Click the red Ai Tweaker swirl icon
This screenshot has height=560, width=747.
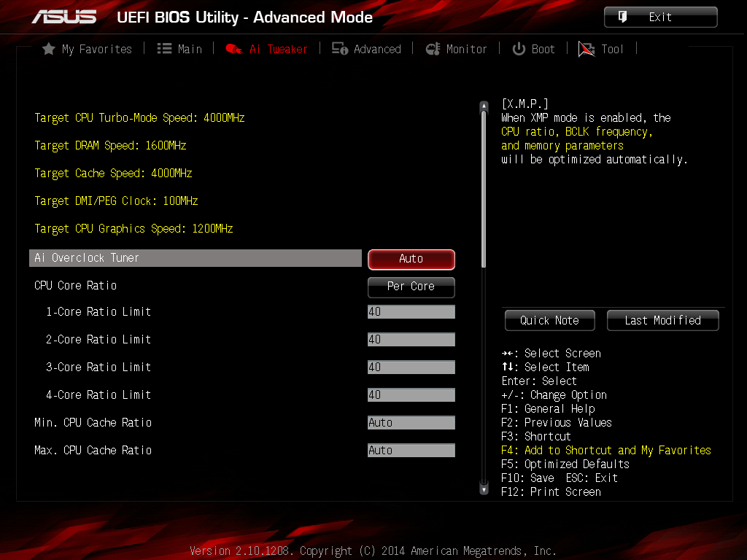click(234, 49)
